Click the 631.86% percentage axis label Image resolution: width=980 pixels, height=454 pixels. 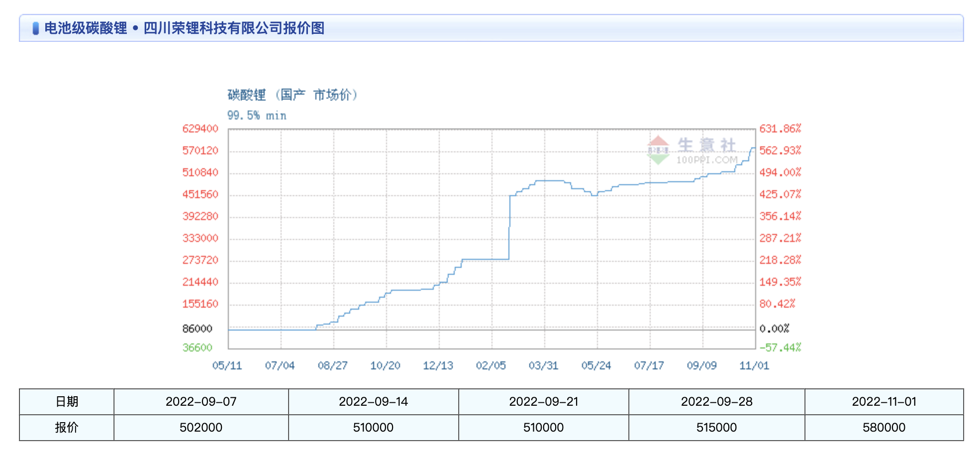point(780,129)
